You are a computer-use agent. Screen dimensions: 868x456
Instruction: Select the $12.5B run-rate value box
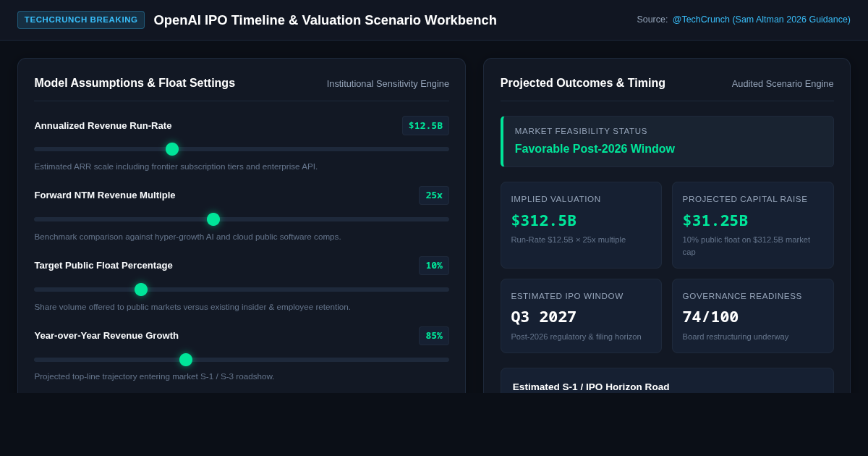[x=425, y=126]
